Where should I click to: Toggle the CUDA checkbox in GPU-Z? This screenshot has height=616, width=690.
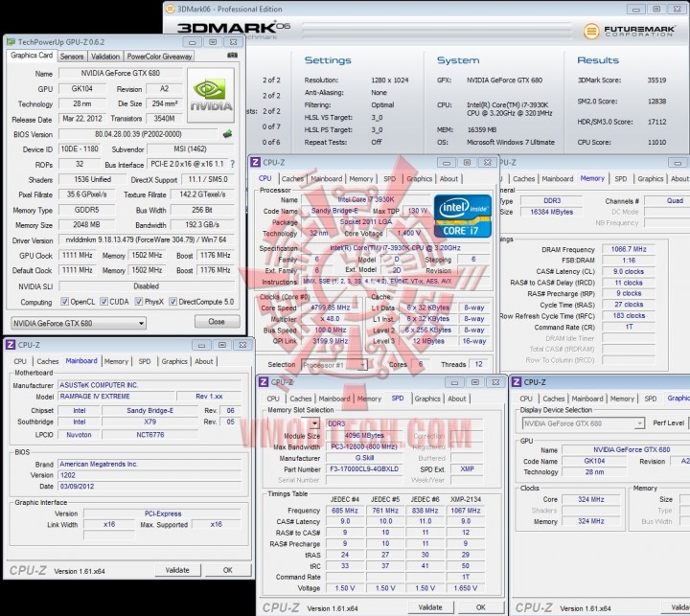pyautogui.click(x=103, y=302)
